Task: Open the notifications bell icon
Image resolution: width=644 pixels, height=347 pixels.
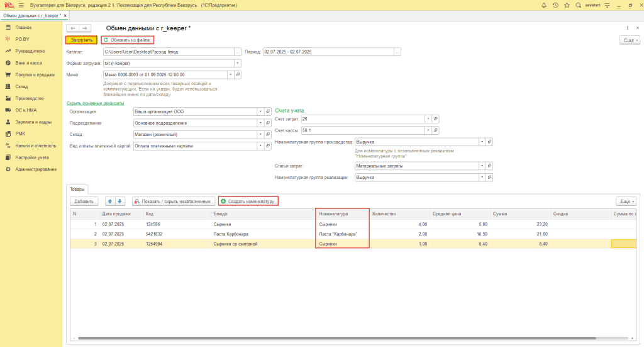Action: (x=544, y=5)
